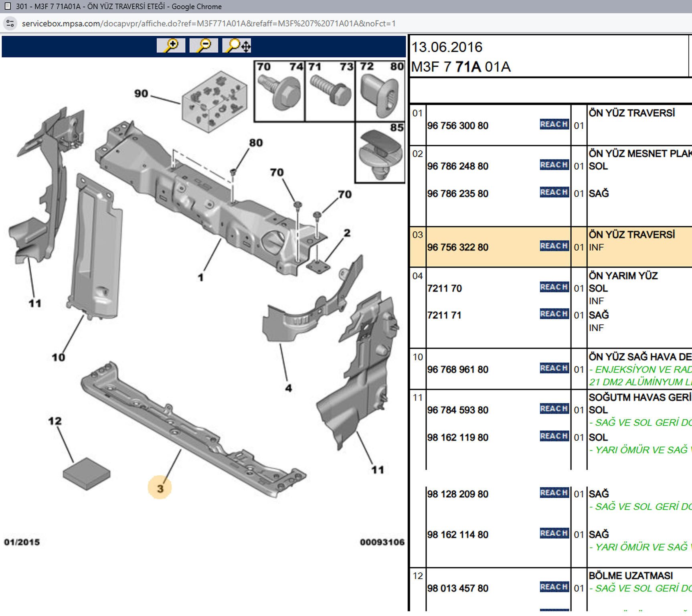692x616 pixels.
Task: Select callout number 90 hardware kit label
Action: [141, 93]
